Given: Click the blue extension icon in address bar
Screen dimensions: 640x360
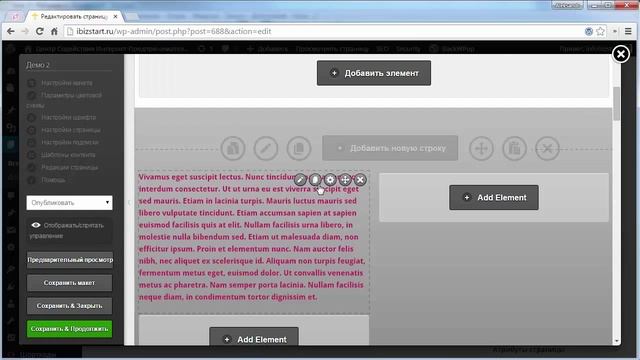Looking at the screenshot, I should 589,31.
